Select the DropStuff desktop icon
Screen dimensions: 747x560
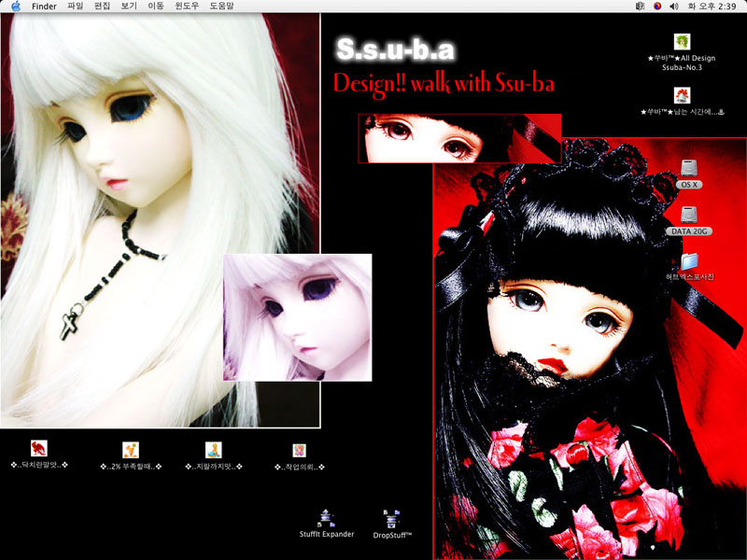[392, 517]
